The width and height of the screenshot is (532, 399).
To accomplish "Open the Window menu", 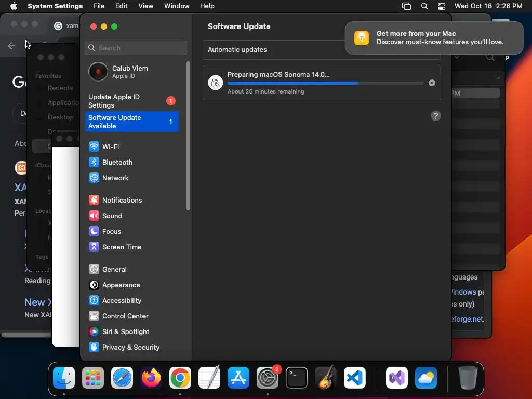I will coord(177,6).
